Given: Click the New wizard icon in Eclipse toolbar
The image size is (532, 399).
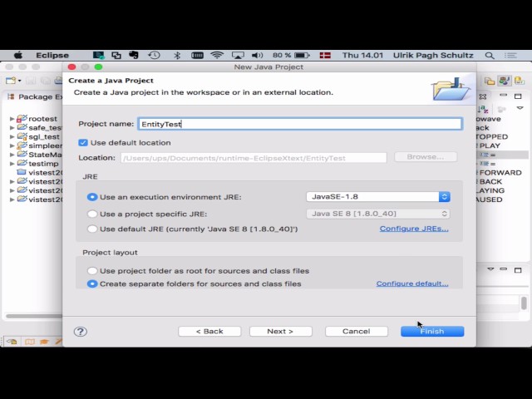Looking at the screenshot, I should tap(11, 81).
